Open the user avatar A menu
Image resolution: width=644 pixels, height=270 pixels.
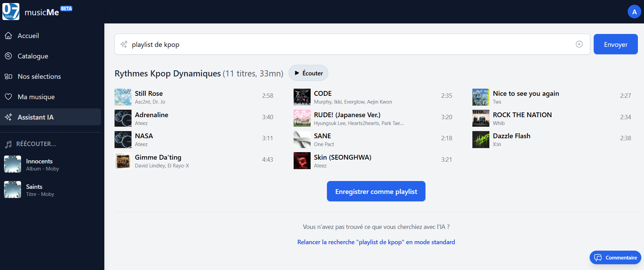[x=634, y=12]
